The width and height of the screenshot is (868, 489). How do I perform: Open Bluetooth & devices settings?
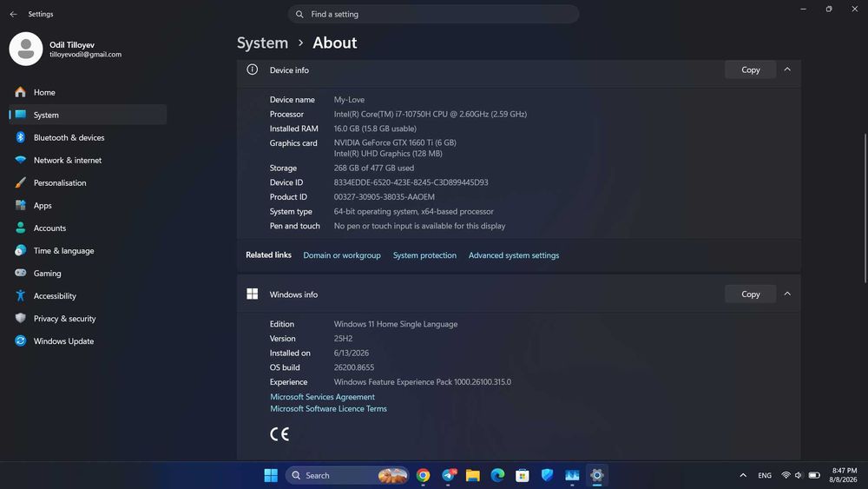(x=88, y=137)
